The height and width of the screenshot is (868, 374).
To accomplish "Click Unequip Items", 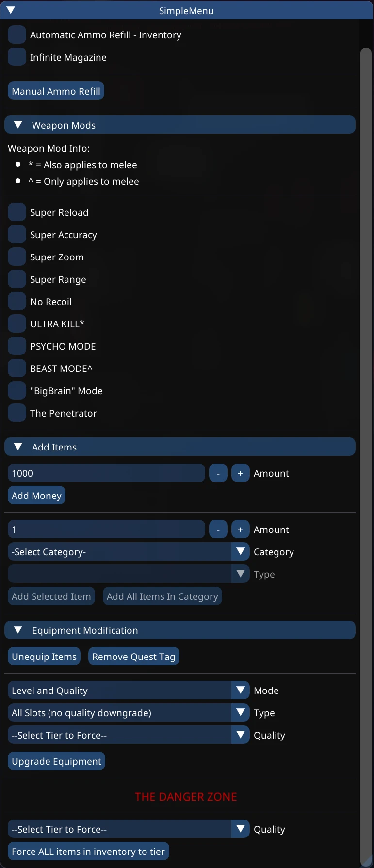I will point(44,656).
